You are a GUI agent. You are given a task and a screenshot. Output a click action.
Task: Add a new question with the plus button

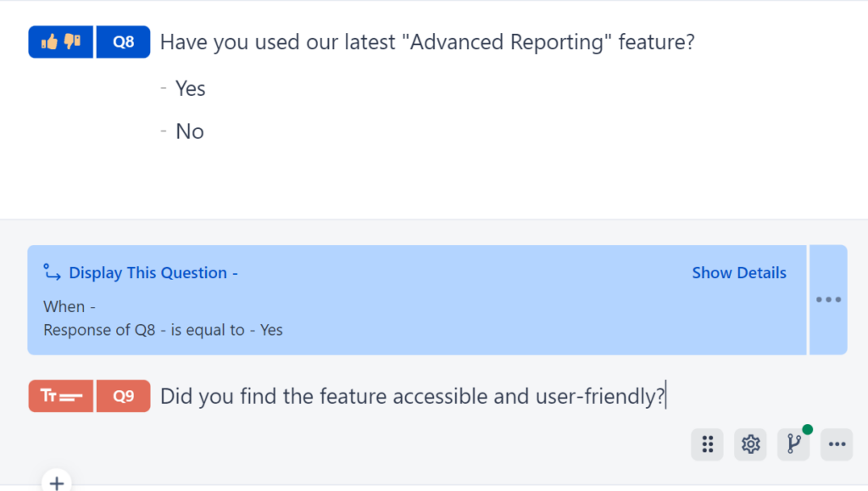tap(56, 483)
